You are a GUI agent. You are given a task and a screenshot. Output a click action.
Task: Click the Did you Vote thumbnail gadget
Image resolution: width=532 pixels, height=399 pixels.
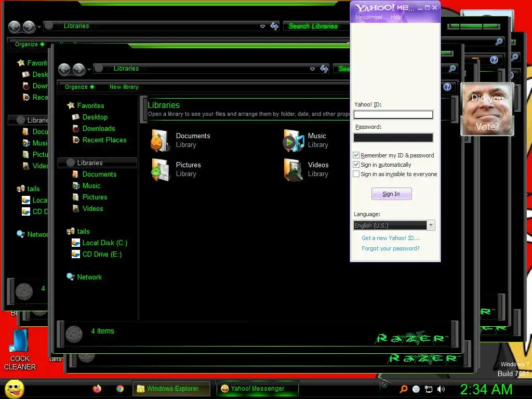(487, 109)
